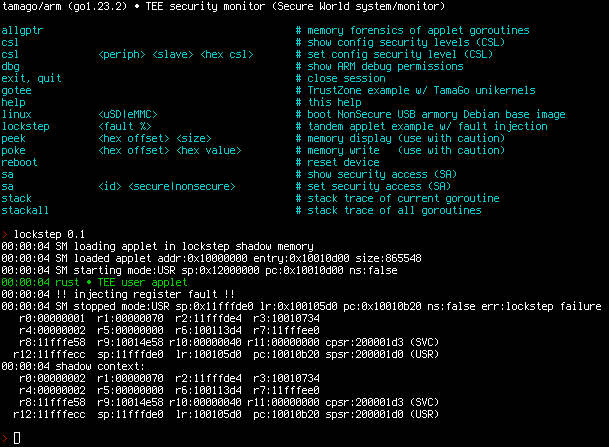Click the 'shadow context:' log line

[x=73, y=367]
